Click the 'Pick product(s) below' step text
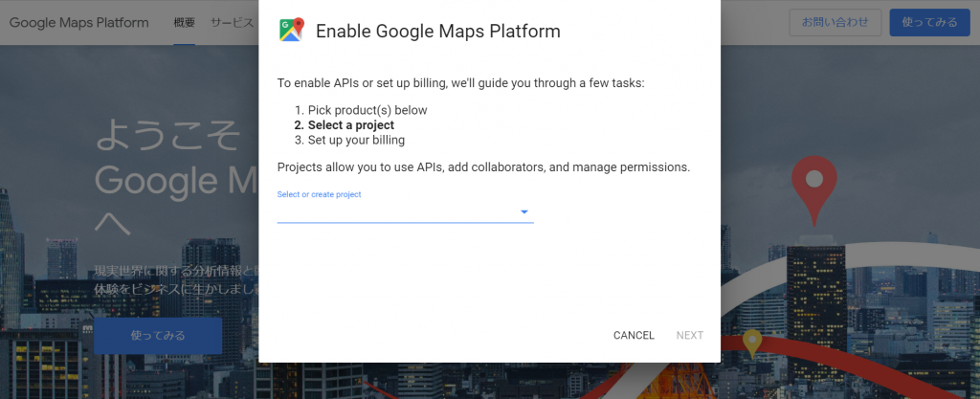The width and height of the screenshot is (980, 399). pyautogui.click(x=367, y=111)
